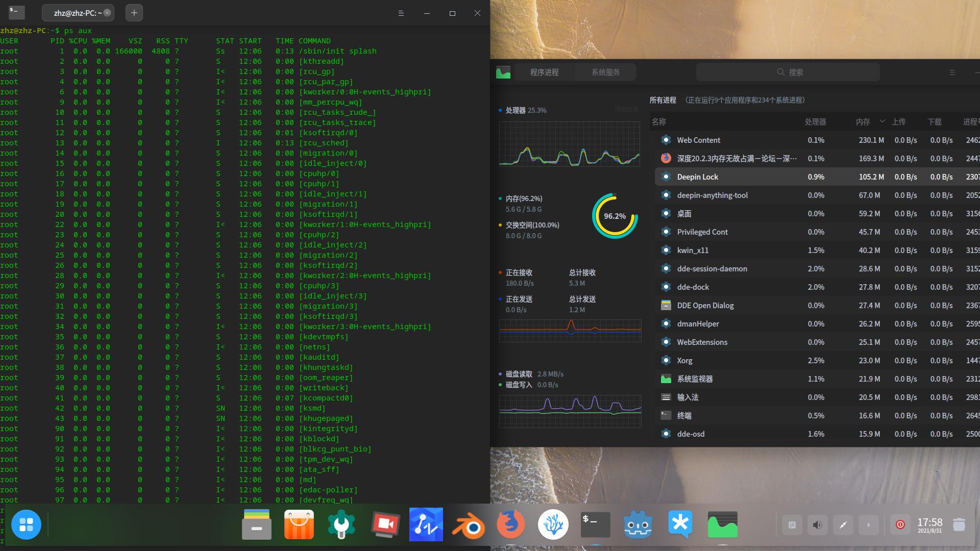Open the launcher button in dock
The width and height of the screenshot is (980, 551).
coord(26,524)
